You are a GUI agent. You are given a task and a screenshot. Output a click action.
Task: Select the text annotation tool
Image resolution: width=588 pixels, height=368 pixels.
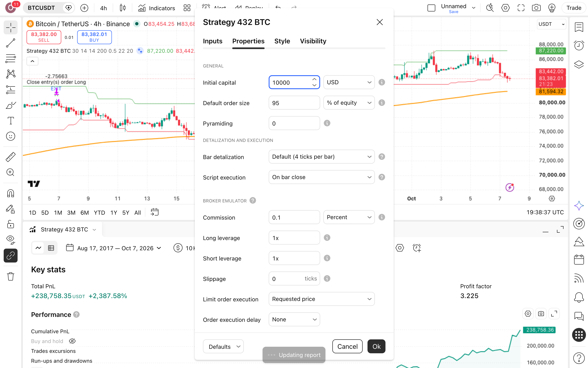tap(10, 121)
